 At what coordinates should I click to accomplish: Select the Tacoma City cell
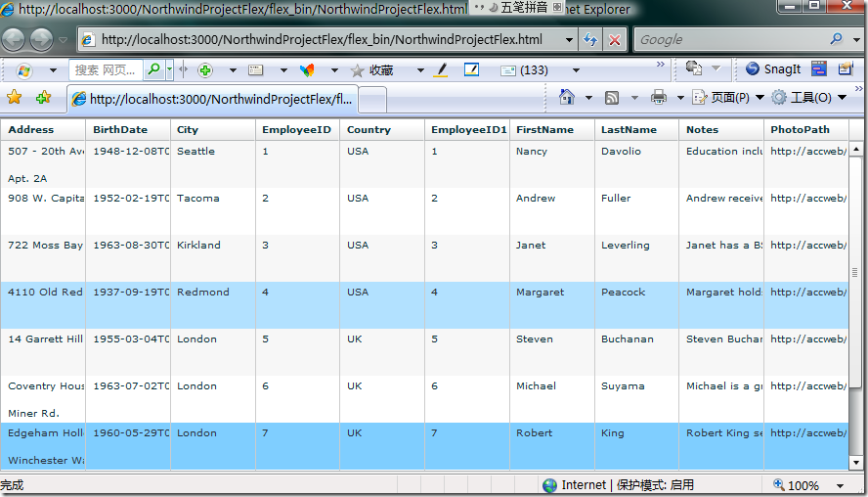point(212,211)
